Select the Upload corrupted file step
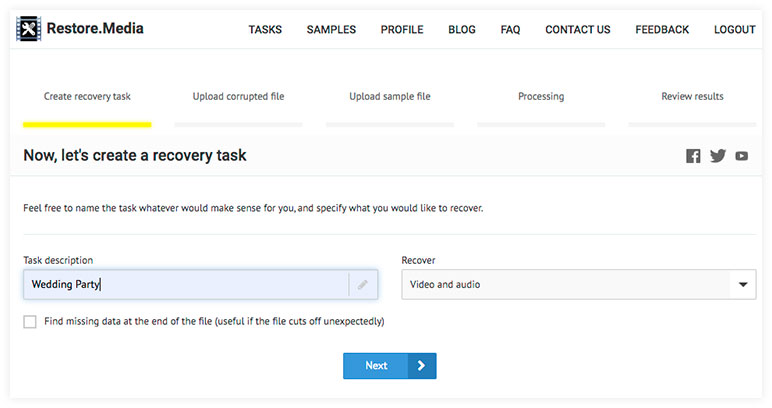The image size is (772, 408). 238,96
